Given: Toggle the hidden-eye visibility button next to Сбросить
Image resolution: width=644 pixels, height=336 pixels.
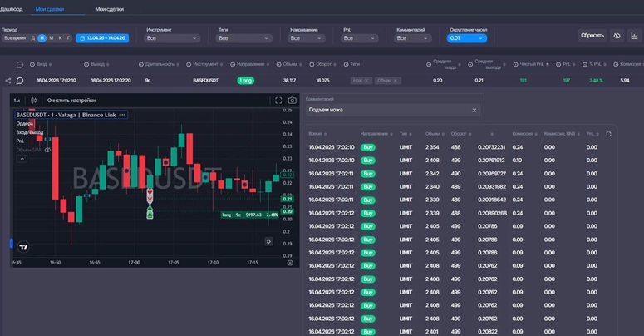Looking at the screenshot, I should point(616,36).
